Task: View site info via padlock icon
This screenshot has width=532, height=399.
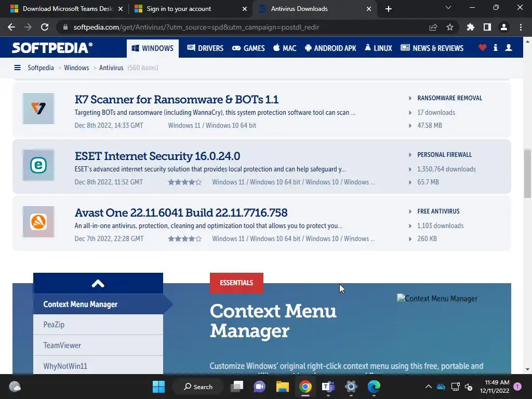Action: [x=65, y=27]
